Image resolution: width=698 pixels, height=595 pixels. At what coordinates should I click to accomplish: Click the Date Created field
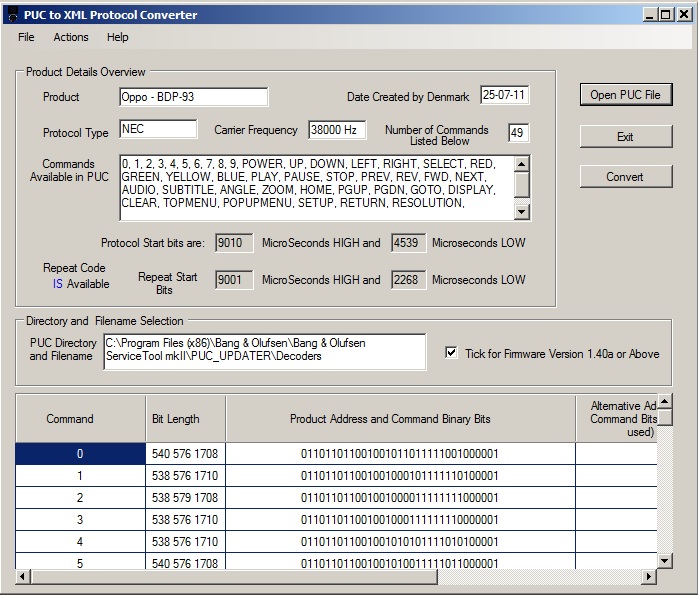tap(504, 96)
